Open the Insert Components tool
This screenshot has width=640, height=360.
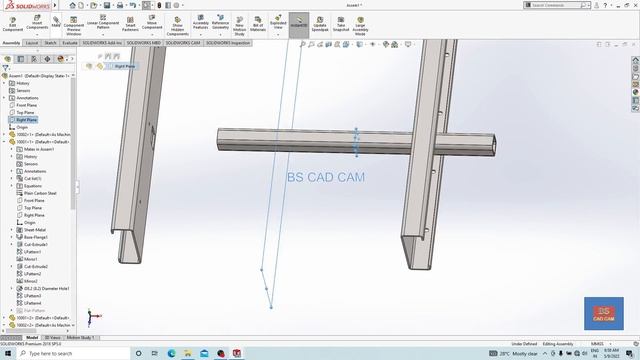pyautogui.click(x=37, y=23)
